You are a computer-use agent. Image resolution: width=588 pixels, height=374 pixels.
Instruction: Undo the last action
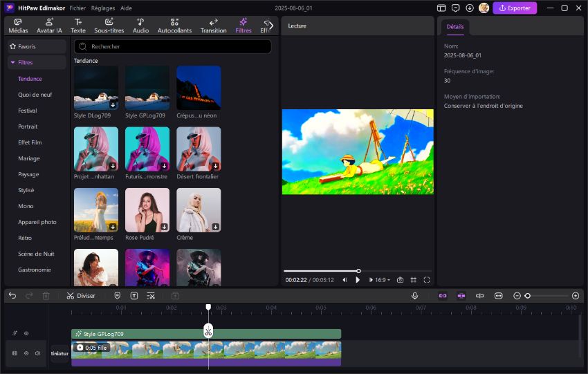[x=12, y=296]
